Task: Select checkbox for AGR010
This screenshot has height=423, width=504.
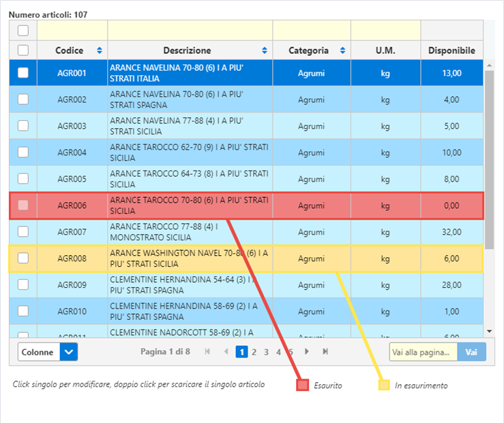Action: point(23,311)
